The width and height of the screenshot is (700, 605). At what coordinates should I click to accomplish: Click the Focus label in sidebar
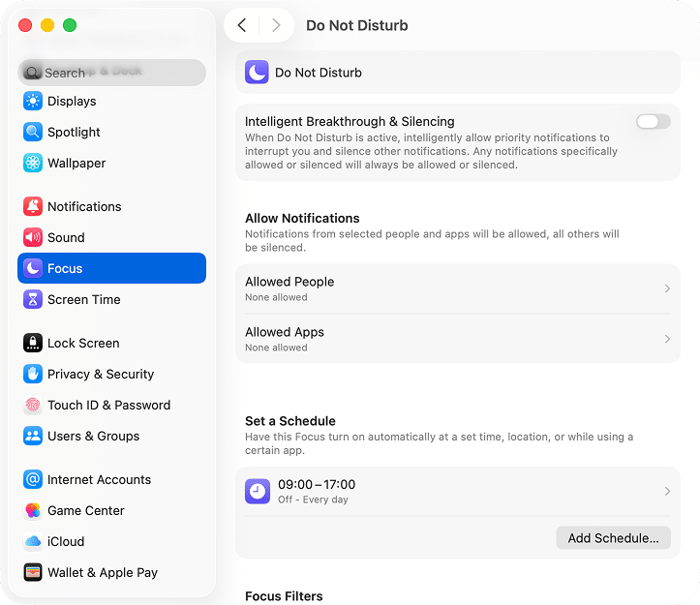coord(65,268)
